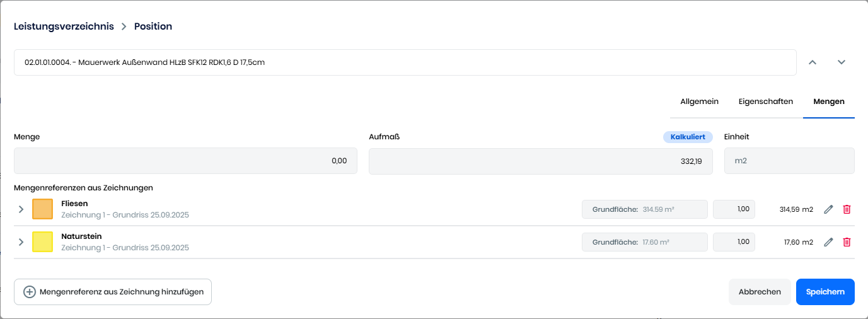Screen dimensions: 868x319
Task: Click the plus icon for adding Mengenreferenz
Action: click(30, 292)
